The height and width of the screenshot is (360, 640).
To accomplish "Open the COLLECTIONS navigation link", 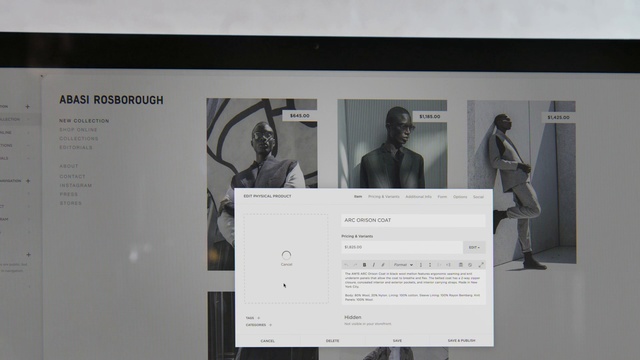I will point(79,139).
